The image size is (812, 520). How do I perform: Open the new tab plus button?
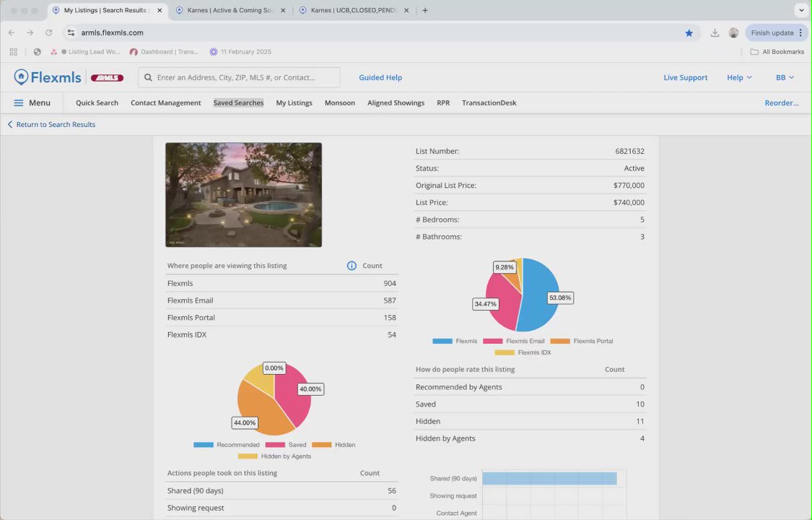424,10
